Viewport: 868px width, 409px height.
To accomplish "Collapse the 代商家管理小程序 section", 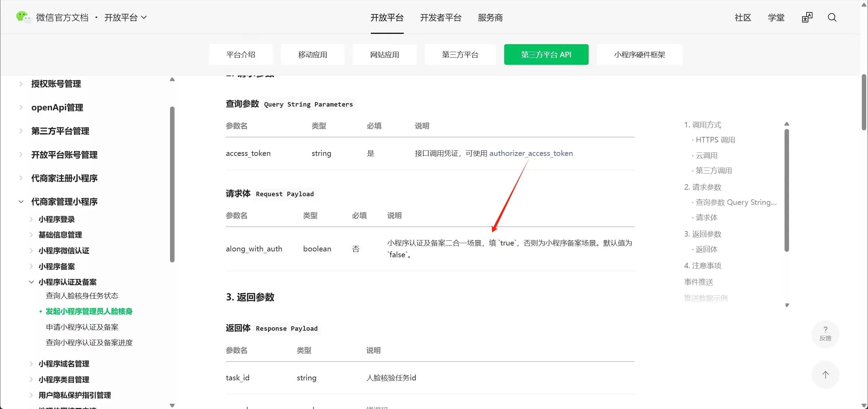I will pyautogui.click(x=21, y=202).
